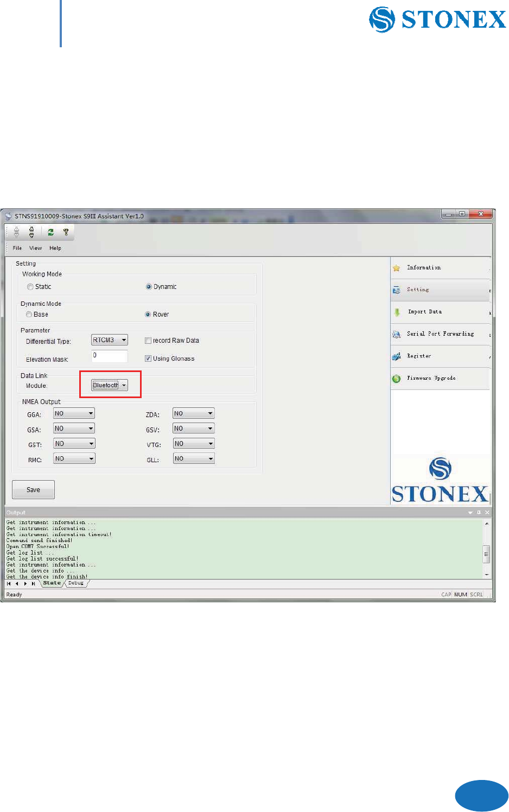Open GLL output dropdown

pyautogui.click(x=194, y=458)
